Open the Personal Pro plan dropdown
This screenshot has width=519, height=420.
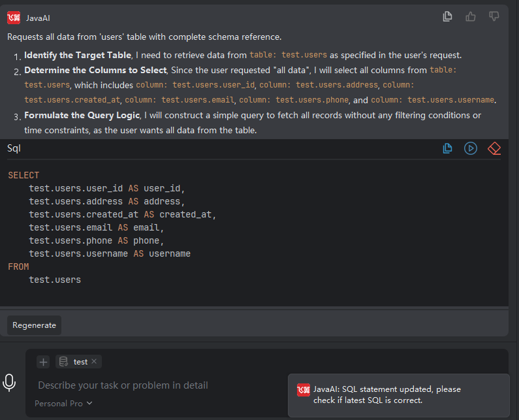pyautogui.click(x=63, y=403)
